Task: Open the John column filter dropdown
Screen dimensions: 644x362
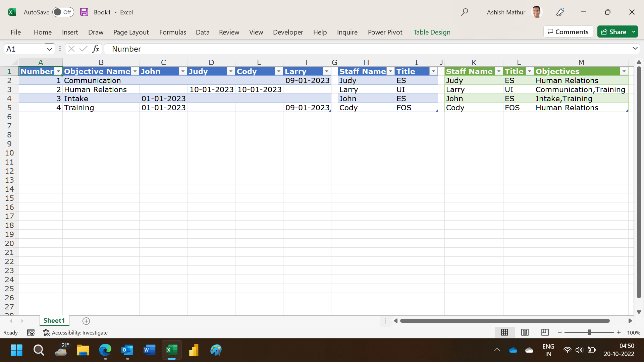Action: [183, 71]
